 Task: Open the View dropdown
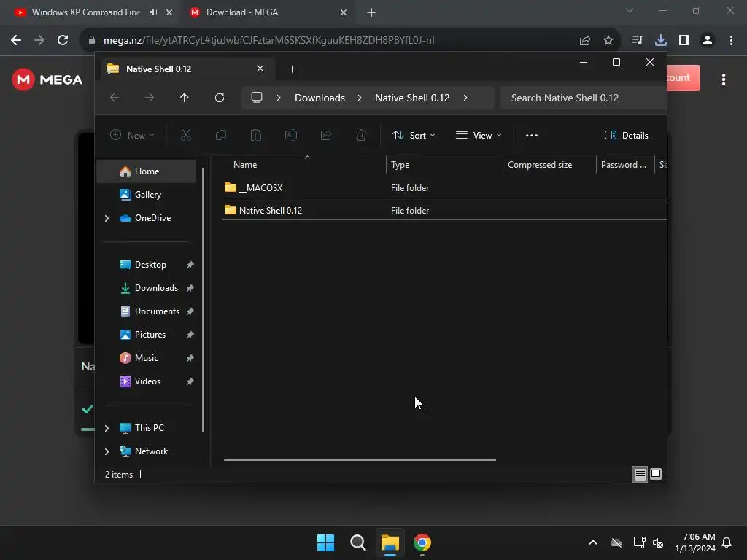(479, 135)
